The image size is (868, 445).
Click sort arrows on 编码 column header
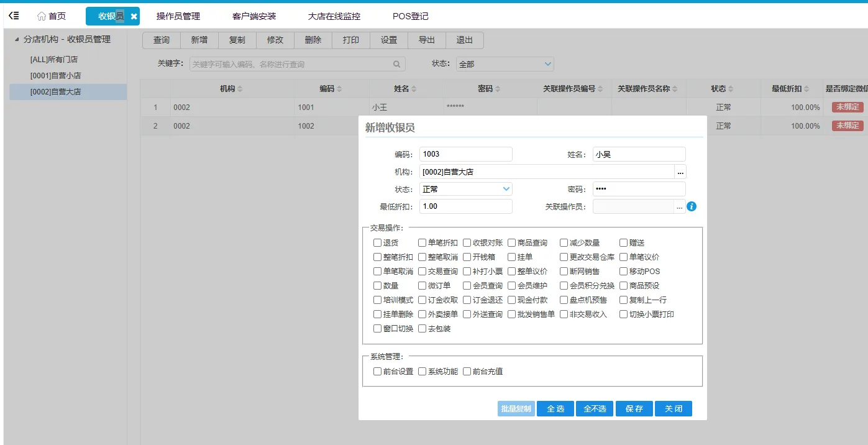point(339,89)
